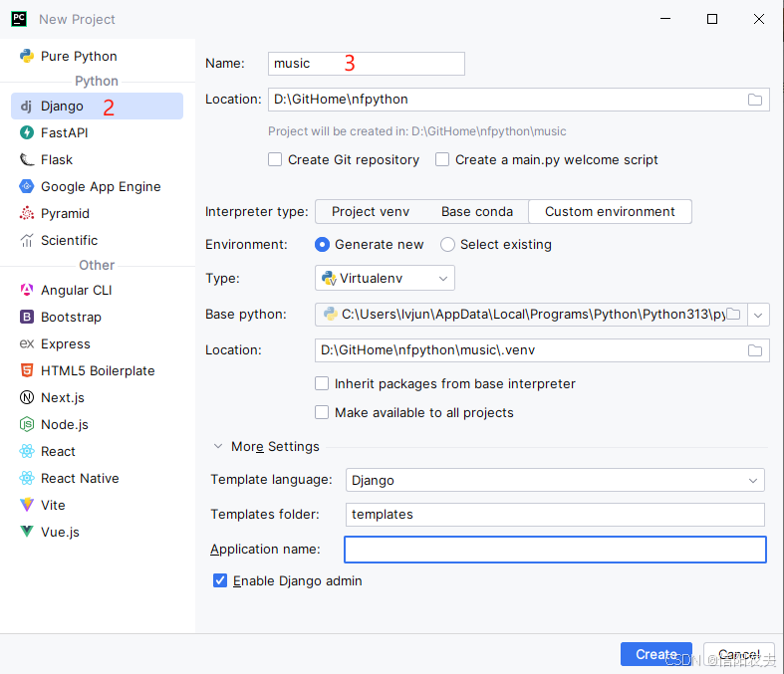Choose the Select existing radio button
Image resolution: width=784 pixels, height=674 pixels.
click(447, 244)
